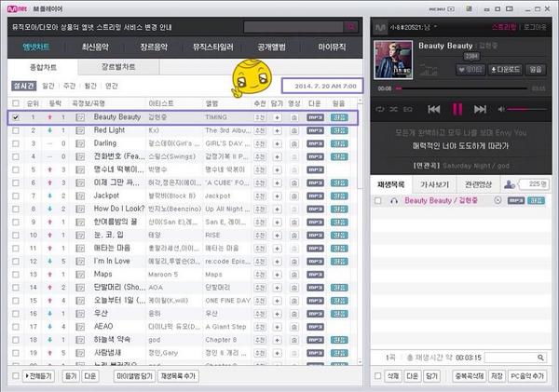Open the MENU dropdown in title bar
This screenshot has width=559, height=392.
(x=442, y=9)
